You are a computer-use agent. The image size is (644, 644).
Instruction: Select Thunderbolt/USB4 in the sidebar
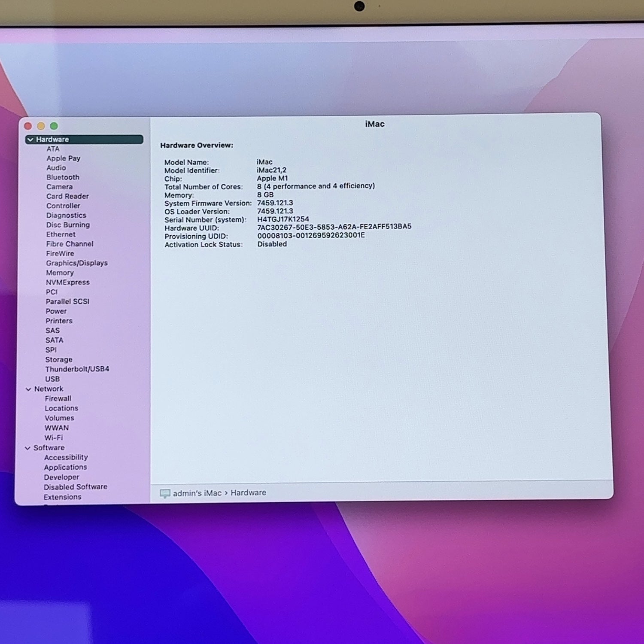77,369
